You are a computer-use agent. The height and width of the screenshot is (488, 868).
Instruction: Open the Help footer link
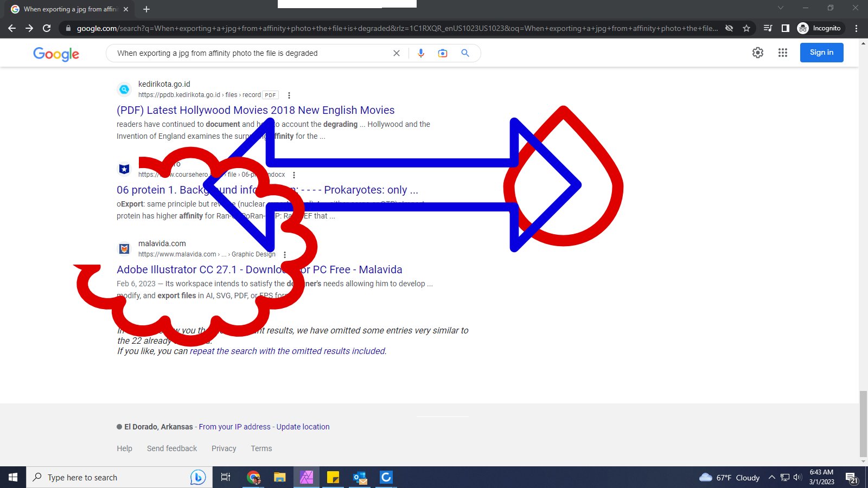(124, 448)
